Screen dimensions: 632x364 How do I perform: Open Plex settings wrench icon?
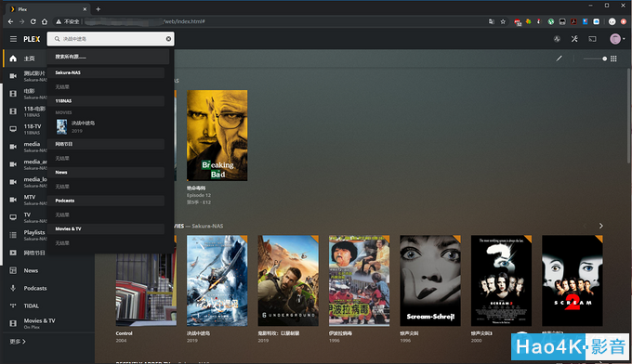574,39
